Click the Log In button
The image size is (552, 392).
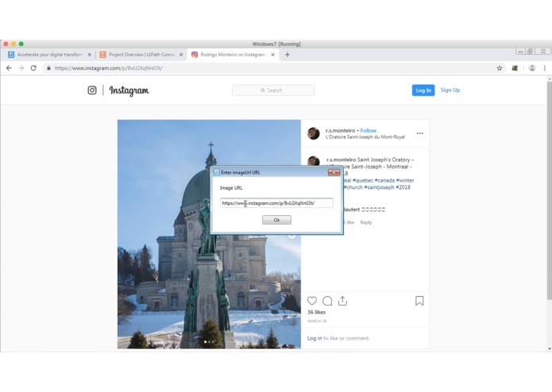pyautogui.click(x=423, y=90)
